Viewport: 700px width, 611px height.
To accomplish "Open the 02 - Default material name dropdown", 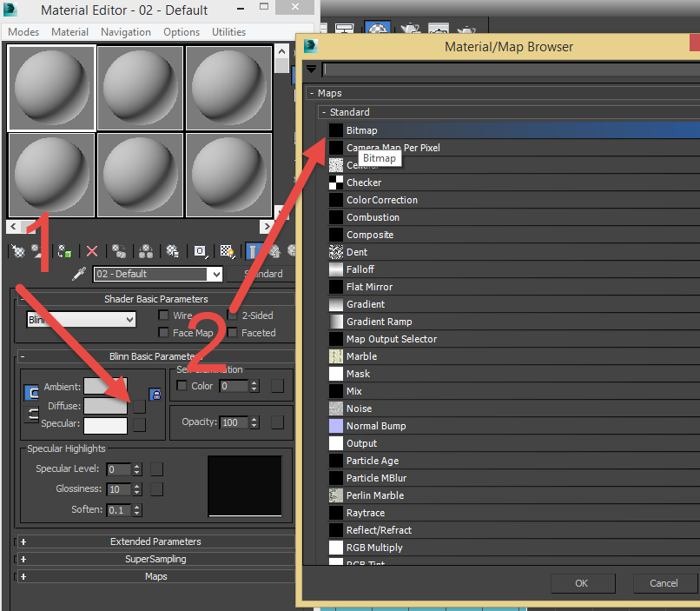I will [216, 274].
